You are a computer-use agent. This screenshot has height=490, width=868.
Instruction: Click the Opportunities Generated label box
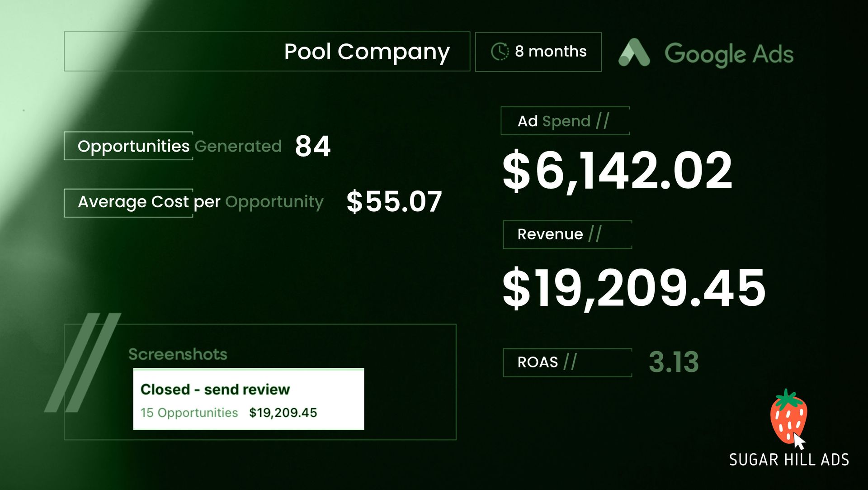point(129,146)
